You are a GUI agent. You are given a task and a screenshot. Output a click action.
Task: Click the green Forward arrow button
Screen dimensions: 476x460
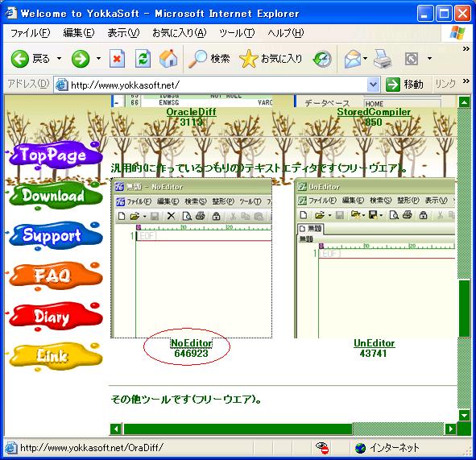(81, 59)
